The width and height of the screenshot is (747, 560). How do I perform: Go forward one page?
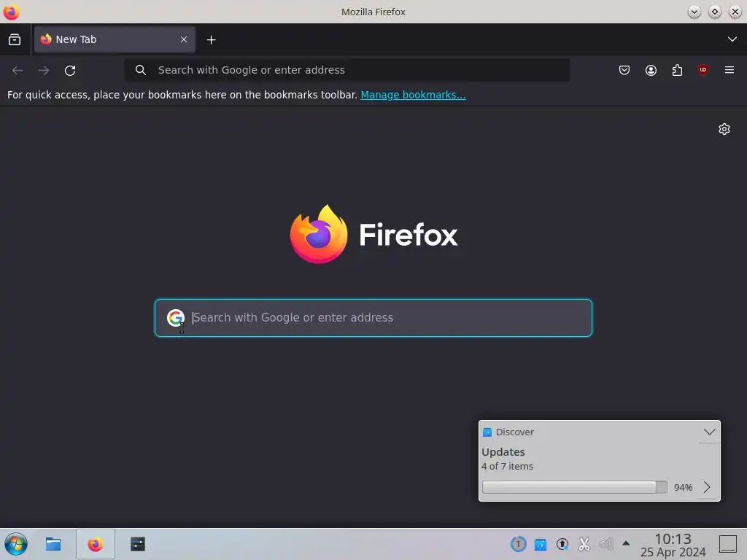tap(44, 71)
